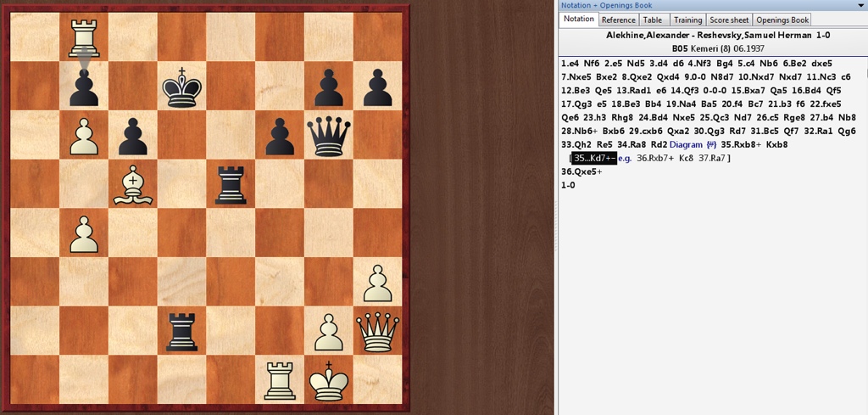
Task: Select the black king on d7
Action: (181, 87)
